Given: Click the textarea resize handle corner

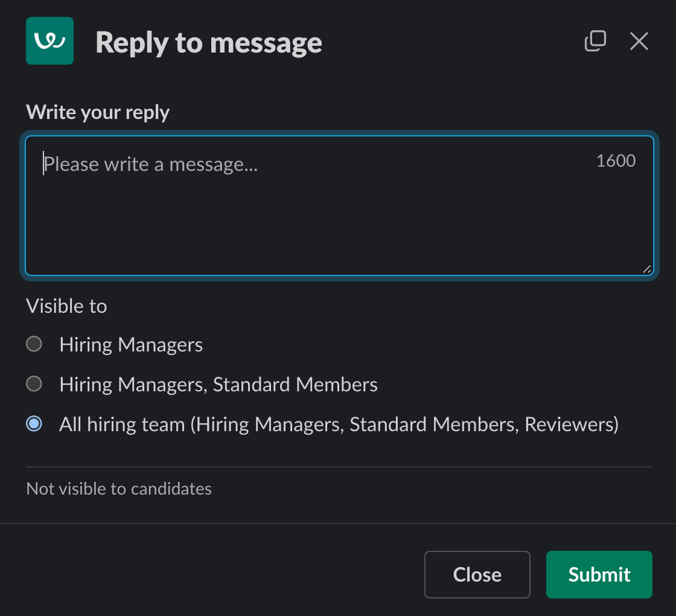Looking at the screenshot, I should pyautogui.click(x=646, y=269).
